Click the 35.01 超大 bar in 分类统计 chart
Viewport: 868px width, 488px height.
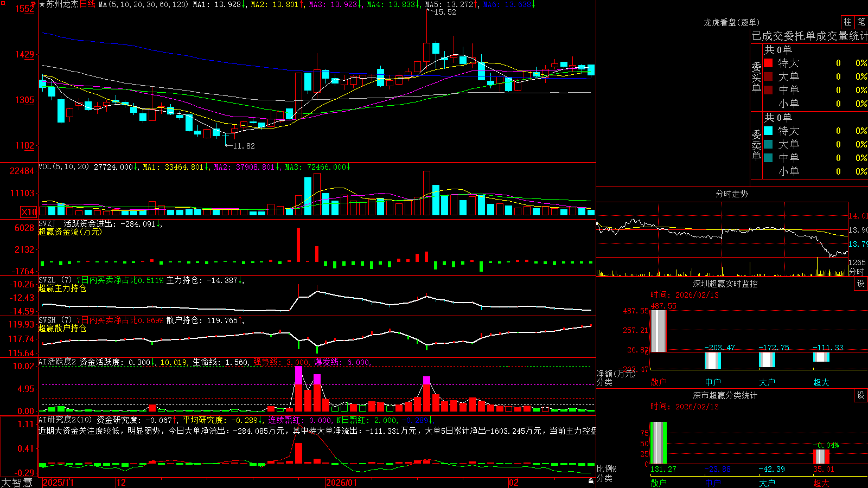[x=821, y=457]
